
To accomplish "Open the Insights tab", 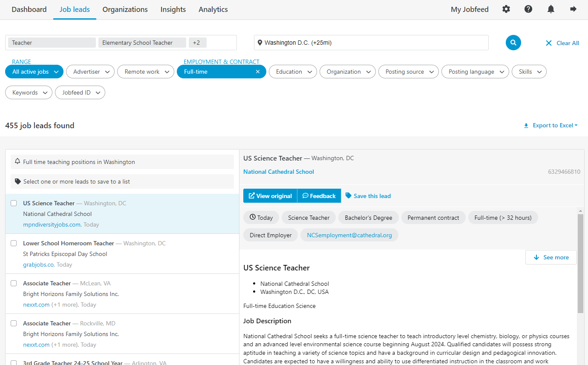I will coord(173,9).
